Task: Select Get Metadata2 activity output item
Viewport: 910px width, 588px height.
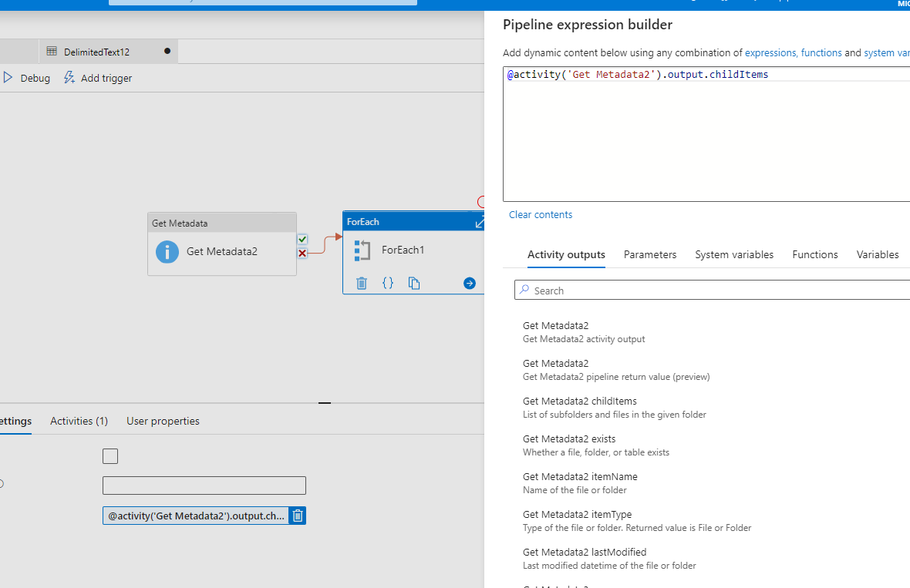Action: pos(584,332)
